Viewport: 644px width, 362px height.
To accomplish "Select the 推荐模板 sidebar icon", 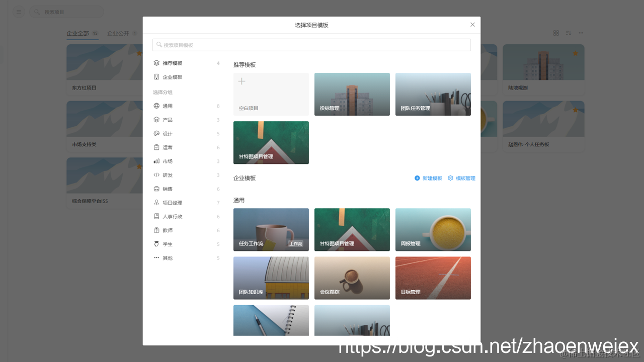I will click(x=156, y=63).
